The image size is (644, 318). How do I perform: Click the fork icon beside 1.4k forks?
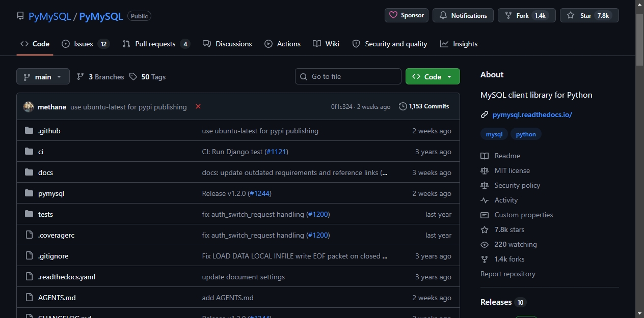pyautogui.click(x=485, y=259)
